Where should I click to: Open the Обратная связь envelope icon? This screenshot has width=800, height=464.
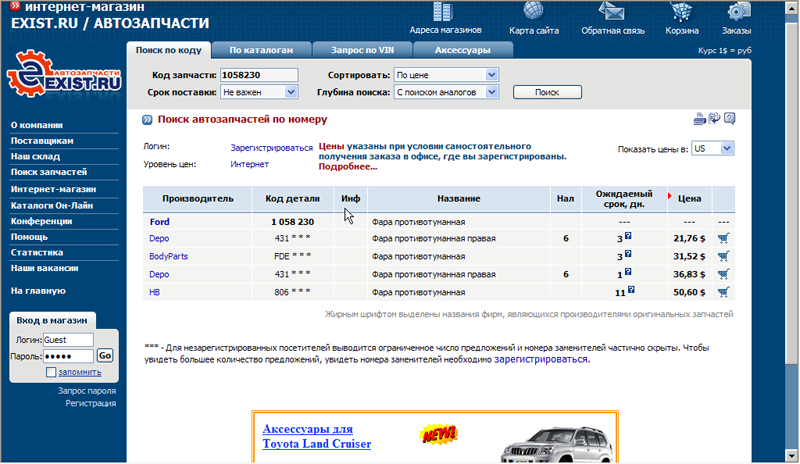pyautogui.click(x=612, y=11)
